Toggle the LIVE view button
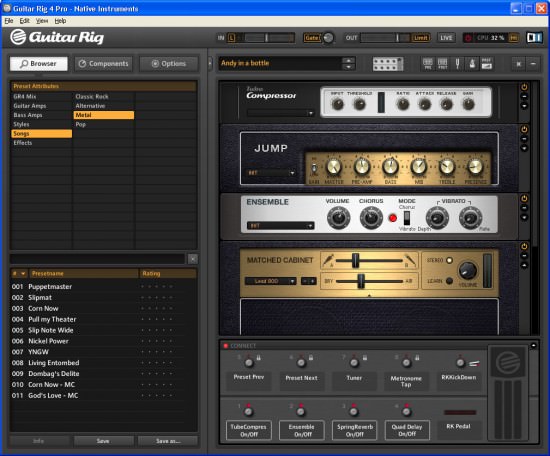550x456 pixels. (446, 38)
